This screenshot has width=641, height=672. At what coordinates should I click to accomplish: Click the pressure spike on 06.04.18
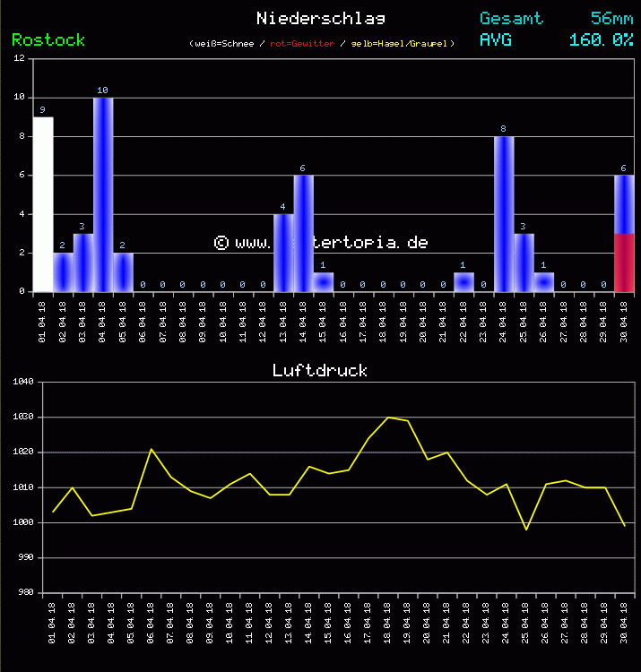[151, 449]
